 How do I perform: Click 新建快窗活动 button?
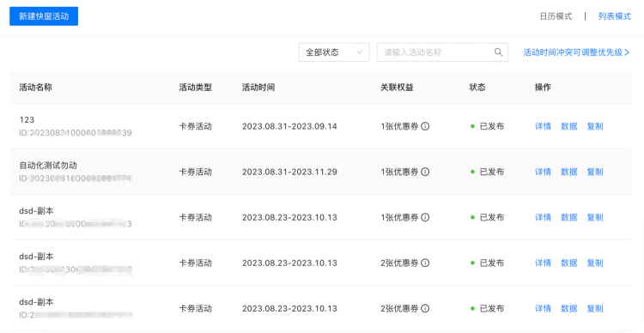click(x=44, y=16)
